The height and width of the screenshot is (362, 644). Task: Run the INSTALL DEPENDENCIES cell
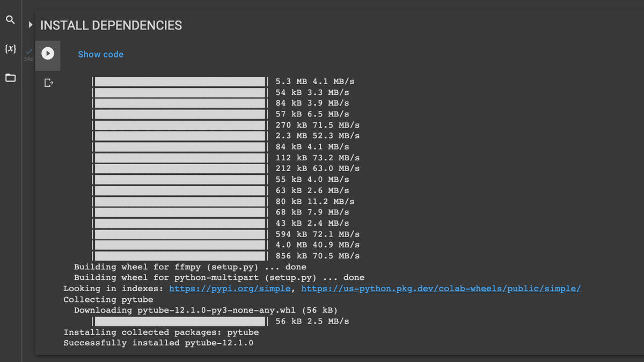tap(48, 54)
